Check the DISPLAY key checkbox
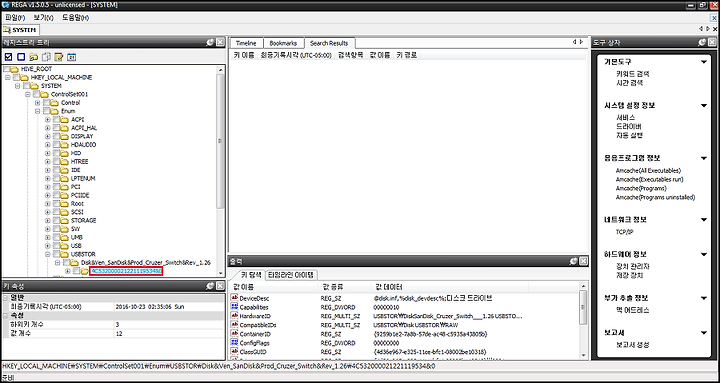The image size is (720, 383). point(56,136)
